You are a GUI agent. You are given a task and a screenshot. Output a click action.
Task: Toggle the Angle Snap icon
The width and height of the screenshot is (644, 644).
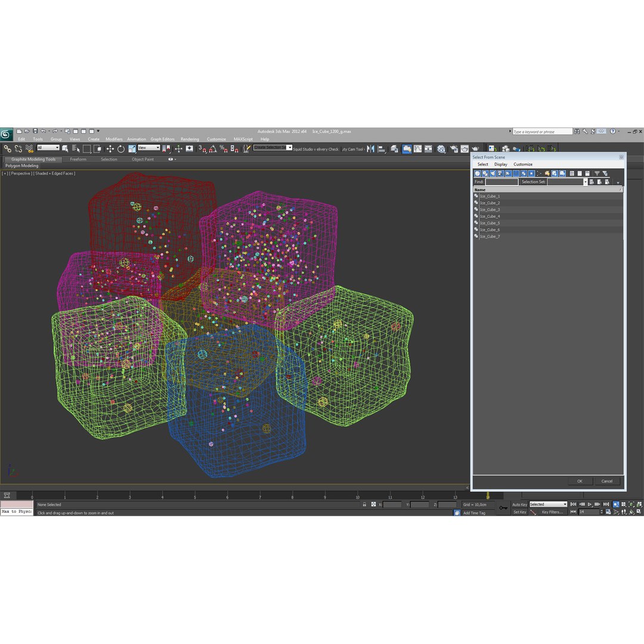(213, 148)
